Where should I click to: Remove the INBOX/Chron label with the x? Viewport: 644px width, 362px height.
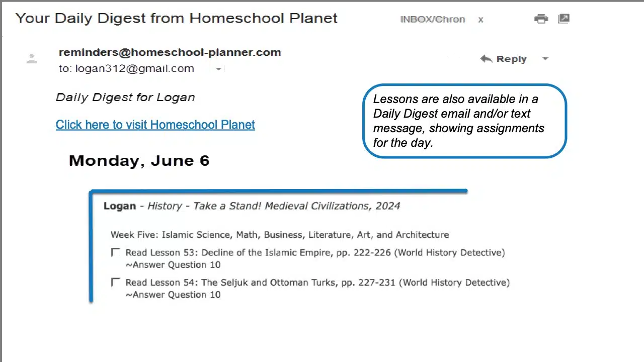[x=481, y=20]
